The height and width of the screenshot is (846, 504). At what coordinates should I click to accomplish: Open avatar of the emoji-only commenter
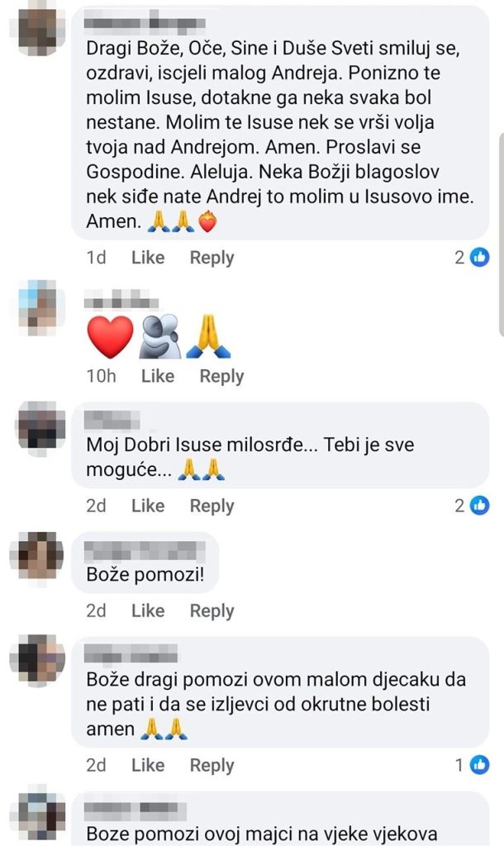(x=39, y=306)
